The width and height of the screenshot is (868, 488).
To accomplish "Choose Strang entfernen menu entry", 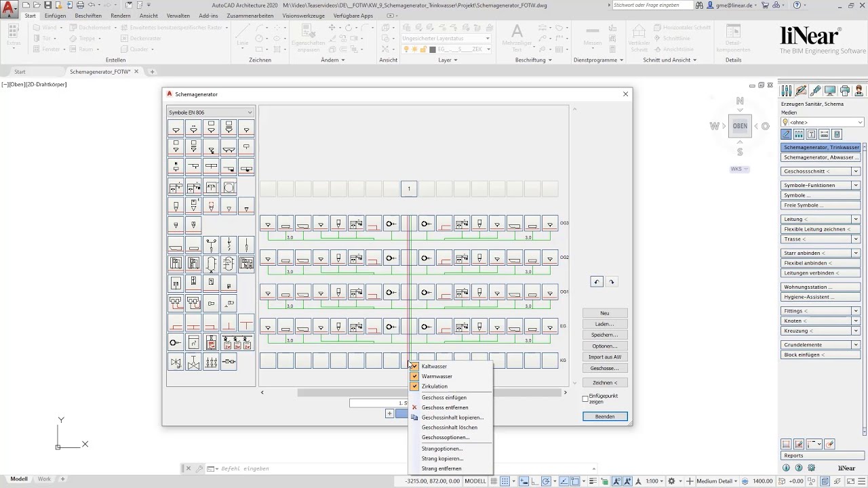I will click(x=441, y=469).
